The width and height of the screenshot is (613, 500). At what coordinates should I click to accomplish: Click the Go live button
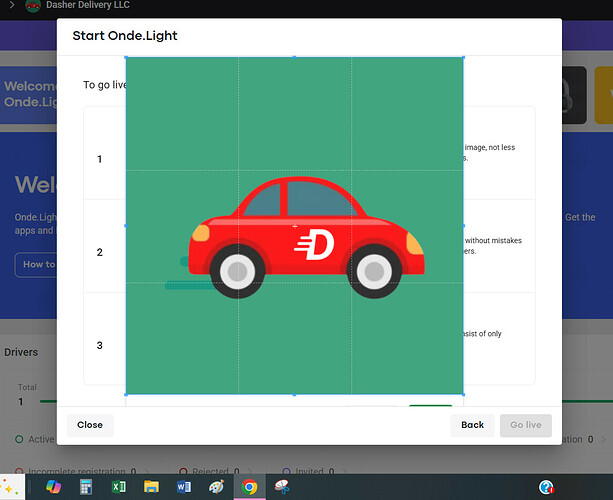pos(526,425)
